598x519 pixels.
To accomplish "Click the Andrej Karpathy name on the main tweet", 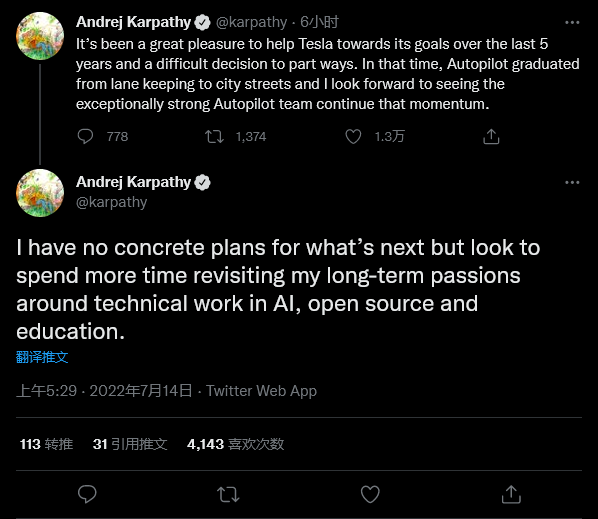I will [x=133, y=182].
